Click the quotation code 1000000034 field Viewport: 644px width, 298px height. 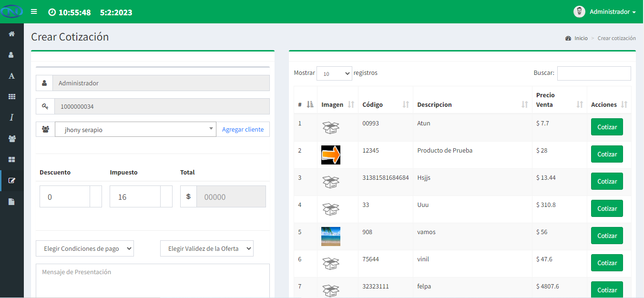coord(162,106)
